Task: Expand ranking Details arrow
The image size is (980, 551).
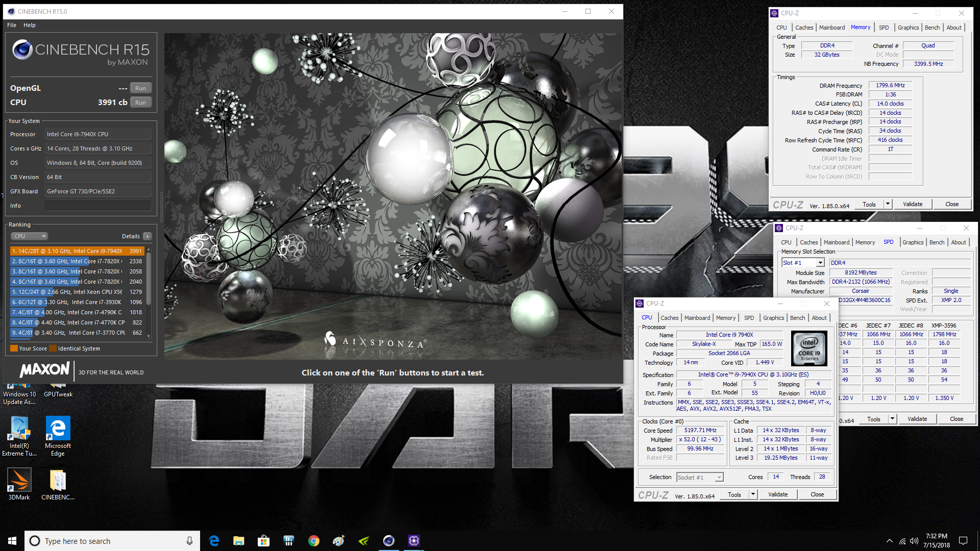Action: [x=148, y=236]
